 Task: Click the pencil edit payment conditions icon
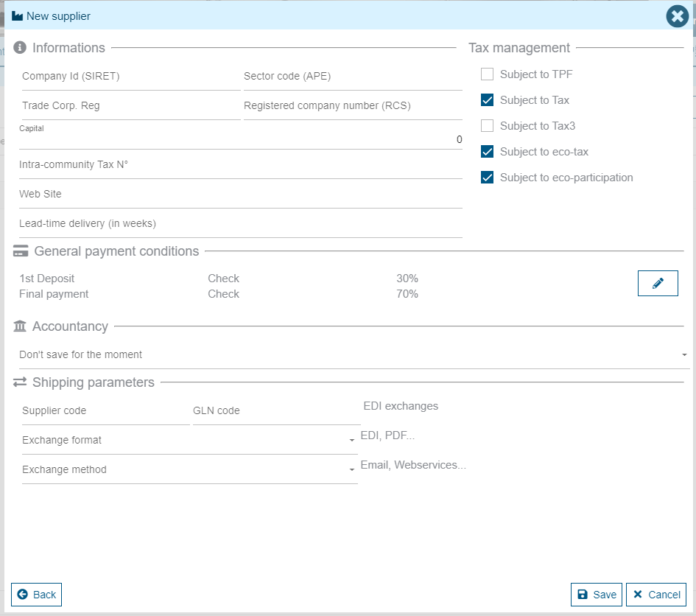point(658,284)
